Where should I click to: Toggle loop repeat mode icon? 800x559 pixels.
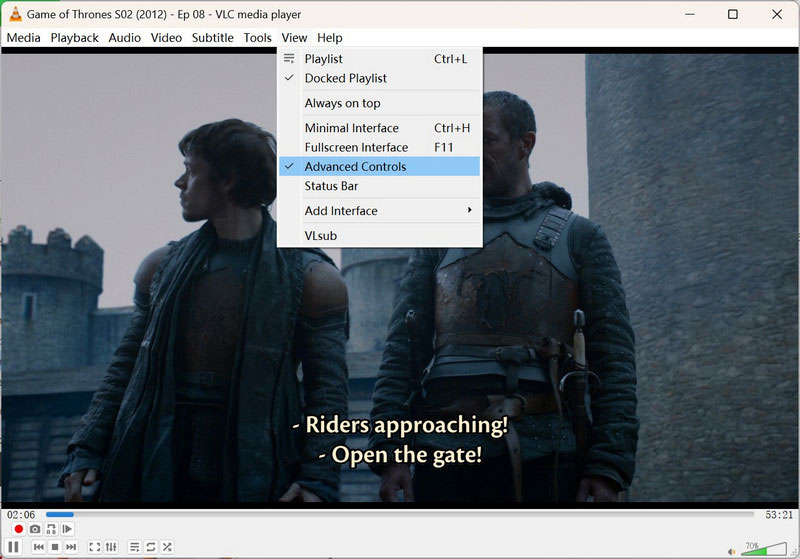pos(151,547)
